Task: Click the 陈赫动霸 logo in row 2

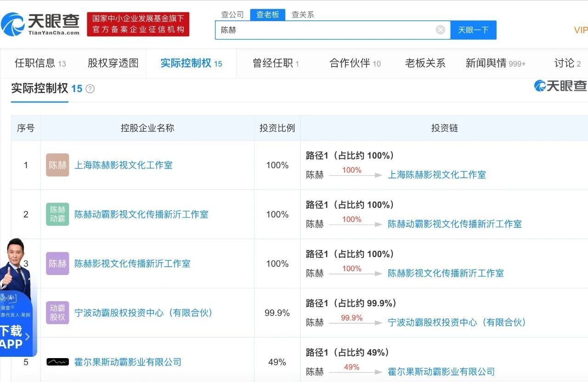Action: 57,214
